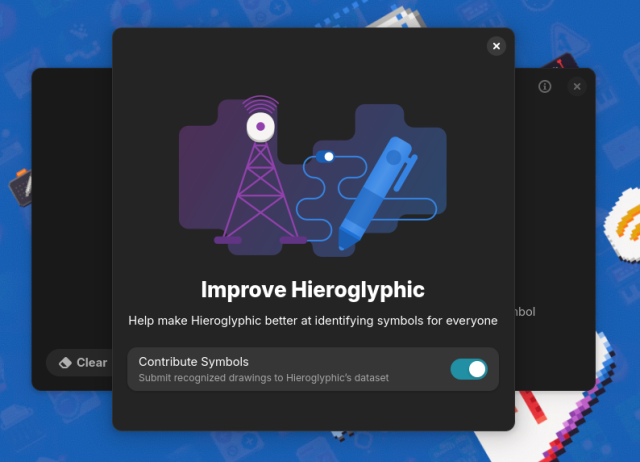Click the blue pen illustration
Image resolution: width=640 pixels, height=462 pixels.
point(378,190)
